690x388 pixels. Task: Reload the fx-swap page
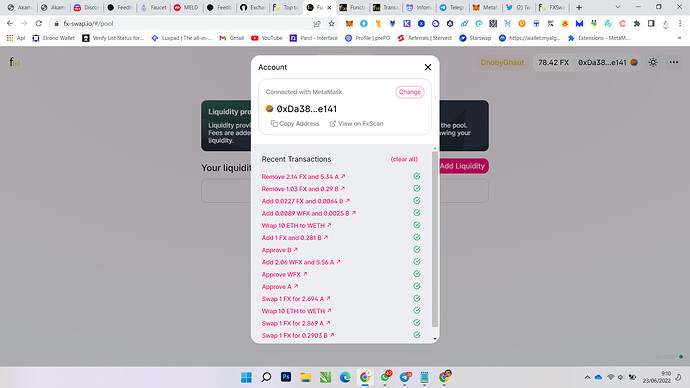click(39, 24)
